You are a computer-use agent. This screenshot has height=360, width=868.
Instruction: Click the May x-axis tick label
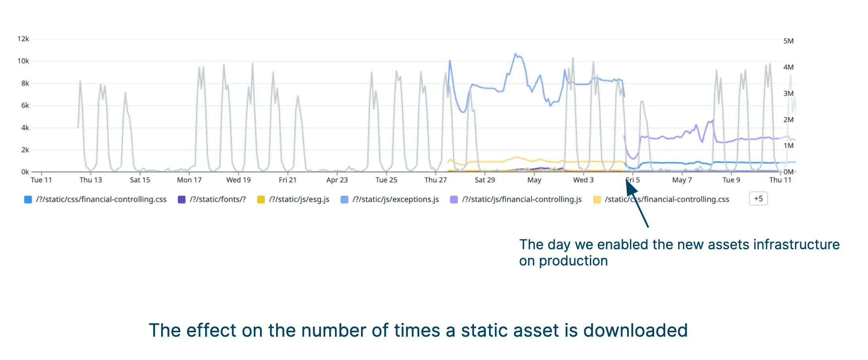point(534,180)
